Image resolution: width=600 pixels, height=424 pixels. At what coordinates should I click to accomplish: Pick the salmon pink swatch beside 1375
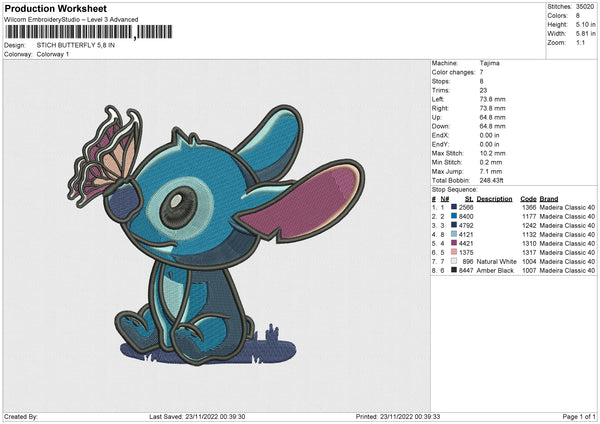(454, 252)
